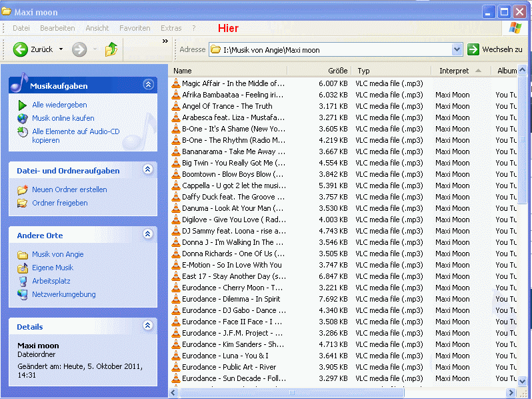Collapse the Musikaufgaben panel
The width and height of the screenshot is (532, 399).
pyautogui.click(x=148, y=85)
